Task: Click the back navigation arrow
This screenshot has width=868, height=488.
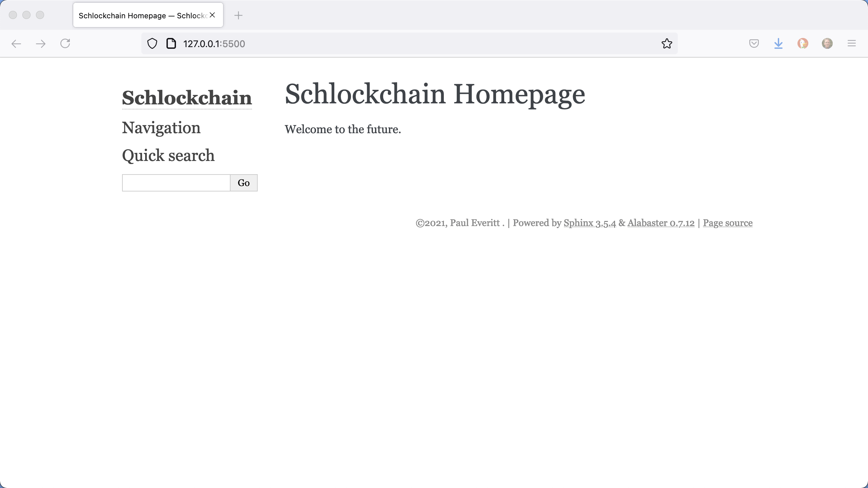Action: tap(16, 43)
